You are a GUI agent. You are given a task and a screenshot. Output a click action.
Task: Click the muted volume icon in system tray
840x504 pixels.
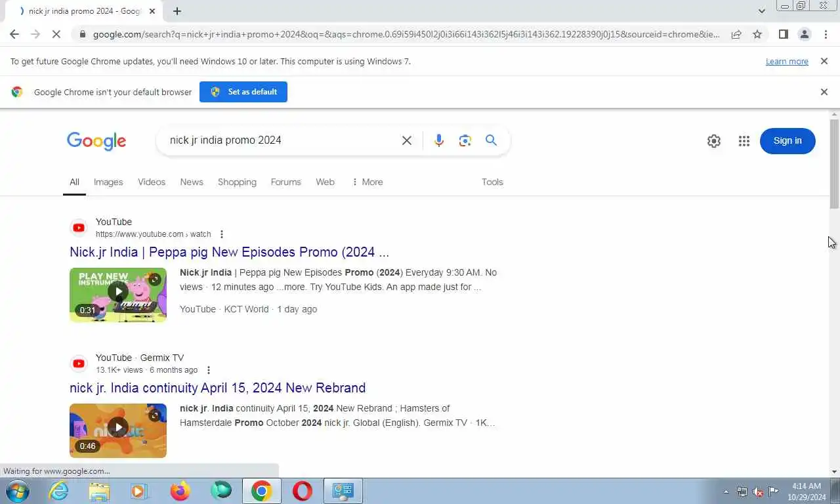758,492
